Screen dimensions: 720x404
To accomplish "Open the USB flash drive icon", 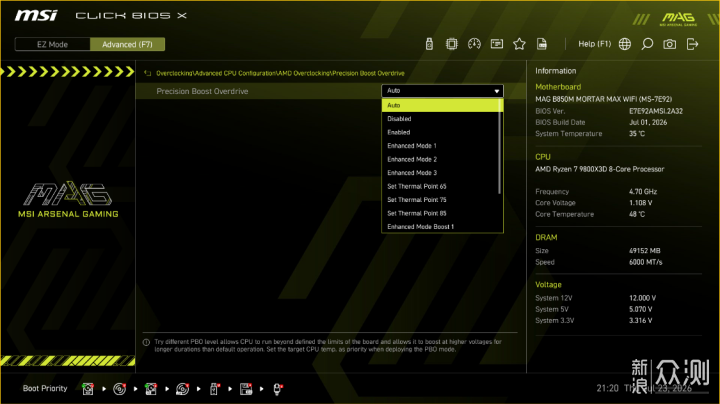I will [429, 44].
